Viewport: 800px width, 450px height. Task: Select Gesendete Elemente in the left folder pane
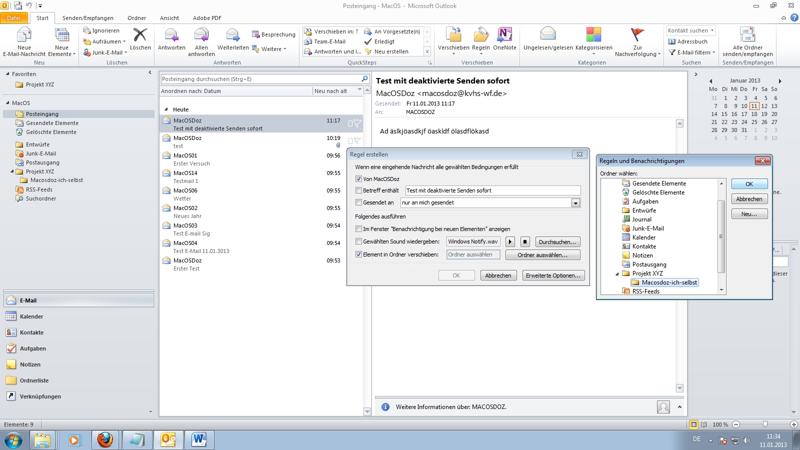coord(52,123)
